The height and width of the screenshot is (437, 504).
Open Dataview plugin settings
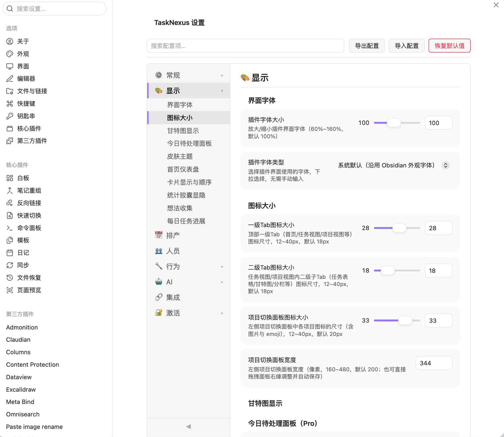pos(19,377)
